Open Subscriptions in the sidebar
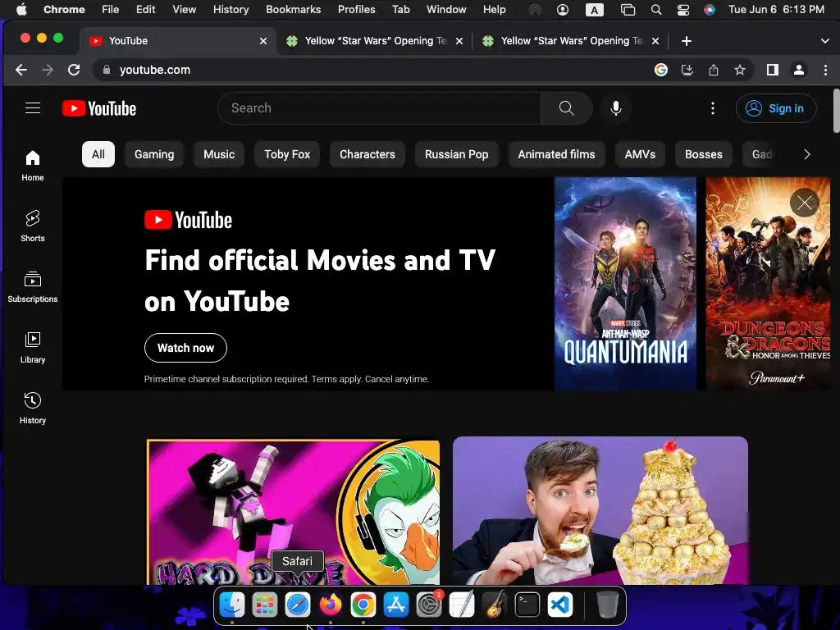The width and height of the screenshot is (840, 630). [33, 286]
